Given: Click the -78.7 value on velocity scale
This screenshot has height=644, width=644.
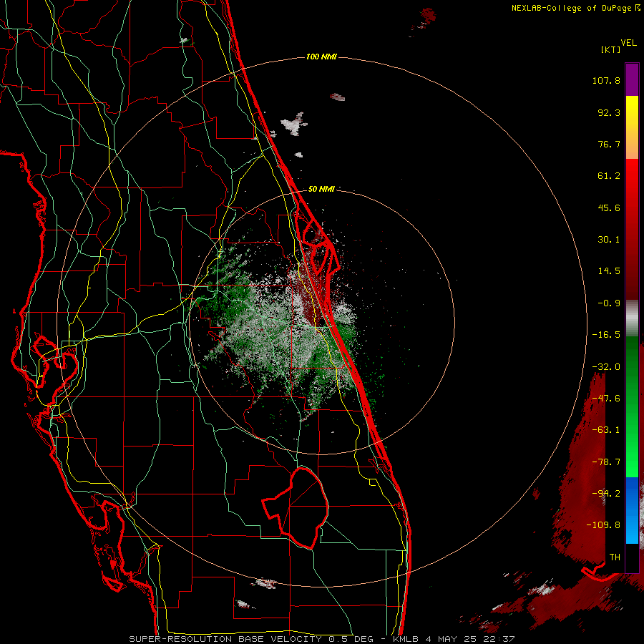Looking at the screenshot, I should (x=606, y=462).
